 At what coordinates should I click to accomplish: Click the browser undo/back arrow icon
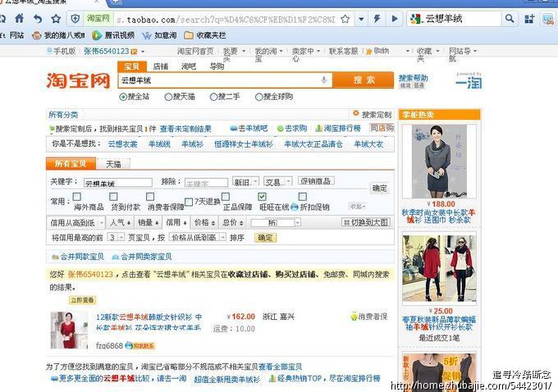tap(38, 19)
